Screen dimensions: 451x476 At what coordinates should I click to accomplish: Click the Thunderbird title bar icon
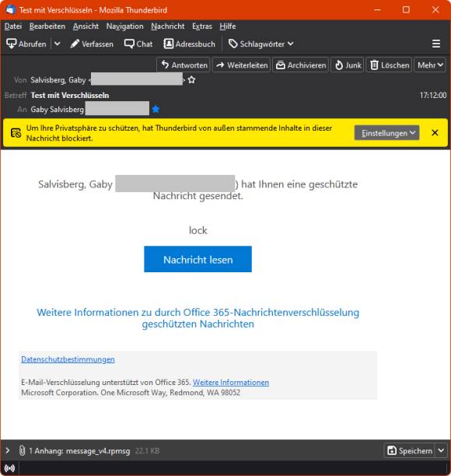tap(11, 9)
